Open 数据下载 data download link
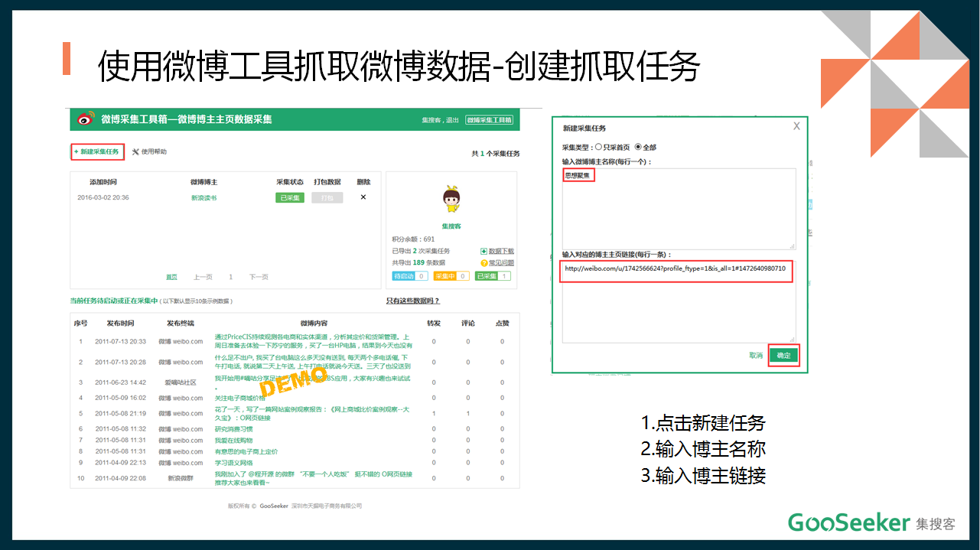Image resolution: width=980 pixels, height=550 pixels. 501,251
